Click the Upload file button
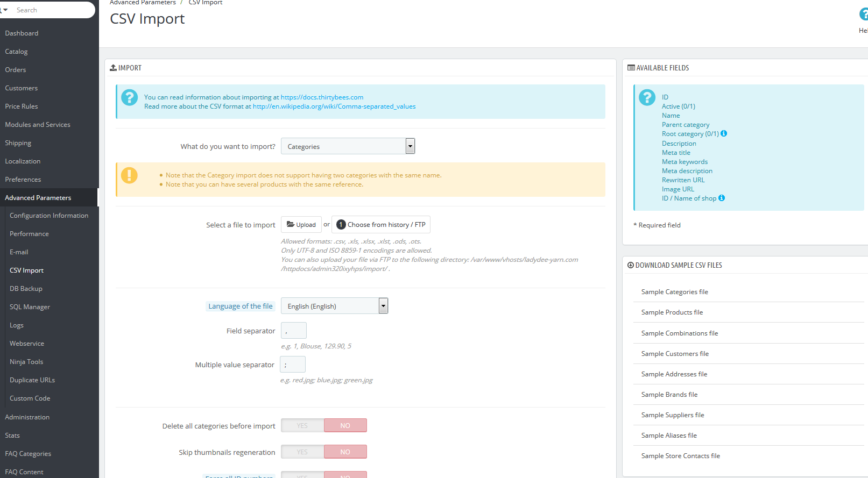 (301, 225)
